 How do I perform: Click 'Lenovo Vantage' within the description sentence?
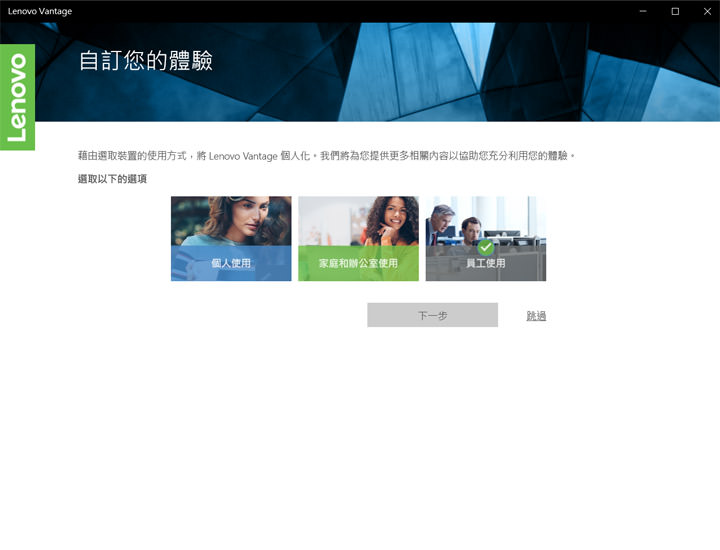coord(247,157)
